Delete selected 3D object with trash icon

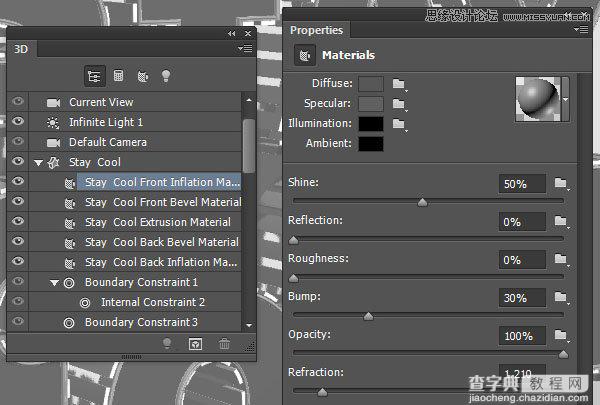224,344
